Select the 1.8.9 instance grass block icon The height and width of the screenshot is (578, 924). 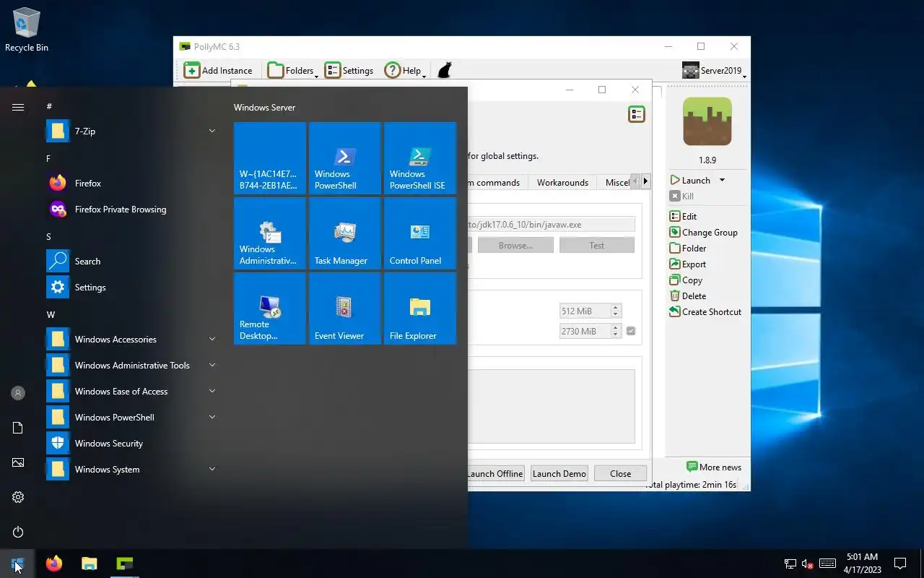(707, 121)
